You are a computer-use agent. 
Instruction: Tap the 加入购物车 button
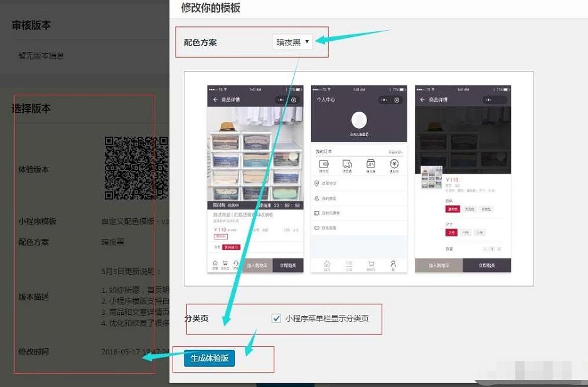click(258, 264)
